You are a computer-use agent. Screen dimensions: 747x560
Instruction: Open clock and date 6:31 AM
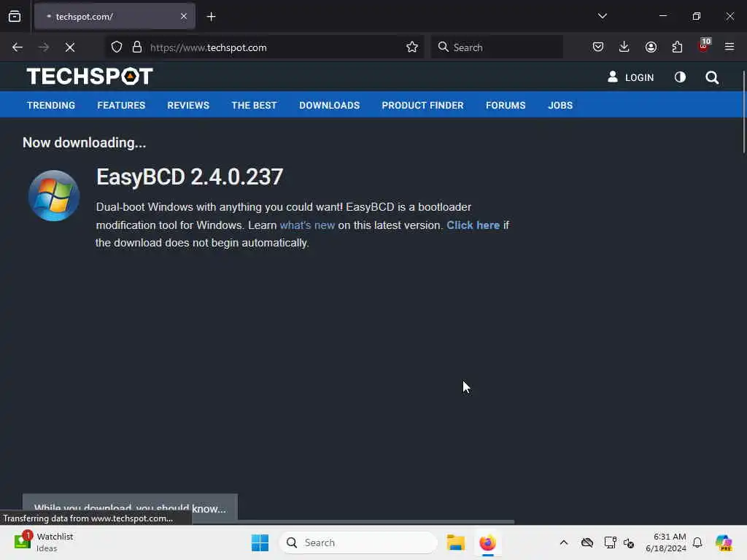point(665,542)
